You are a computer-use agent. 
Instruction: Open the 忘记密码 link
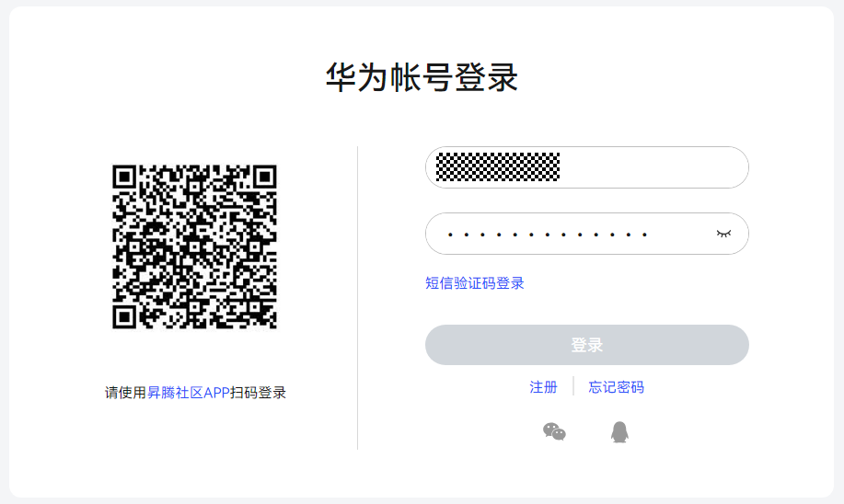616,387
